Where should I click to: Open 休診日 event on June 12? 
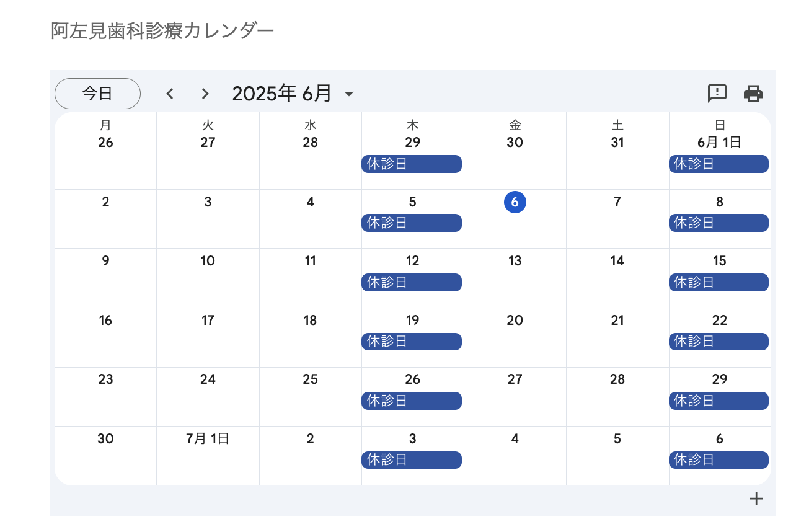tap(412, 283)
